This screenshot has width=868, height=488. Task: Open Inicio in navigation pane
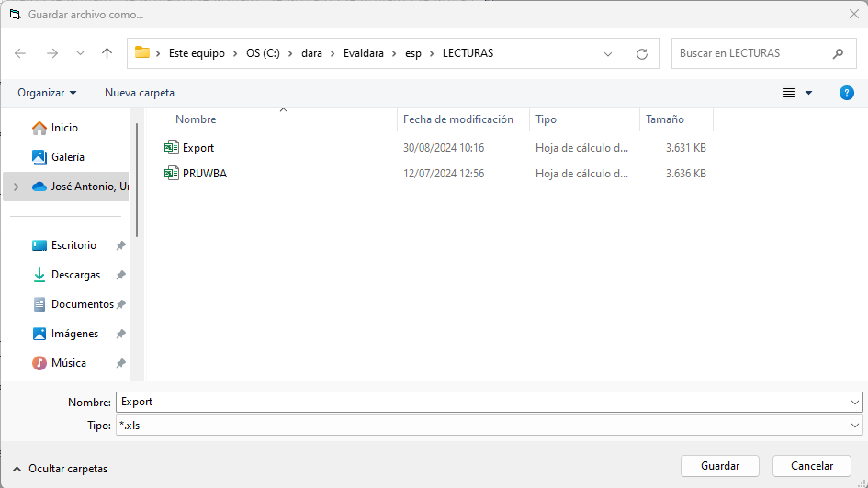(66, 128)
